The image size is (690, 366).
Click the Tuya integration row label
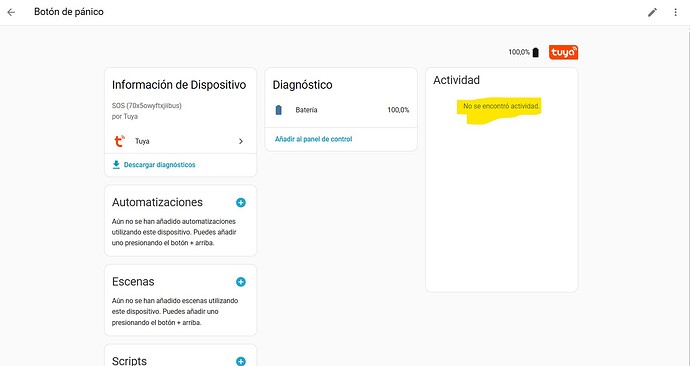point(142,141)
